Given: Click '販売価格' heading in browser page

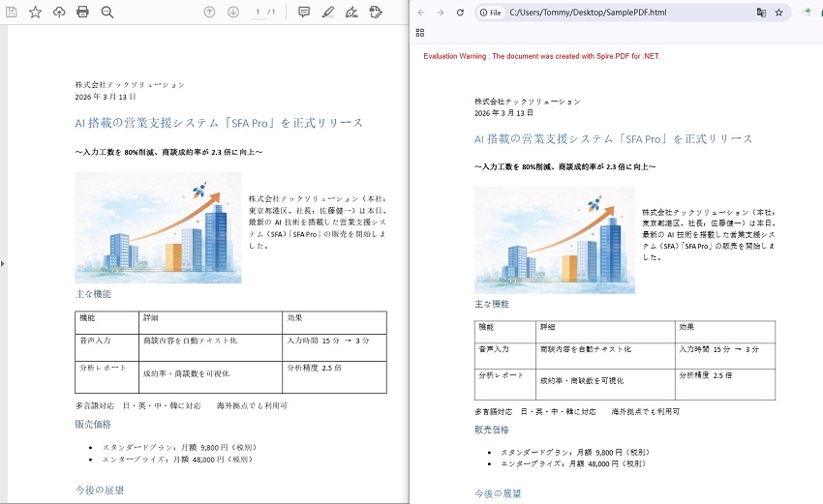Looking at the screenshot, I should click(x=492, y=430).
